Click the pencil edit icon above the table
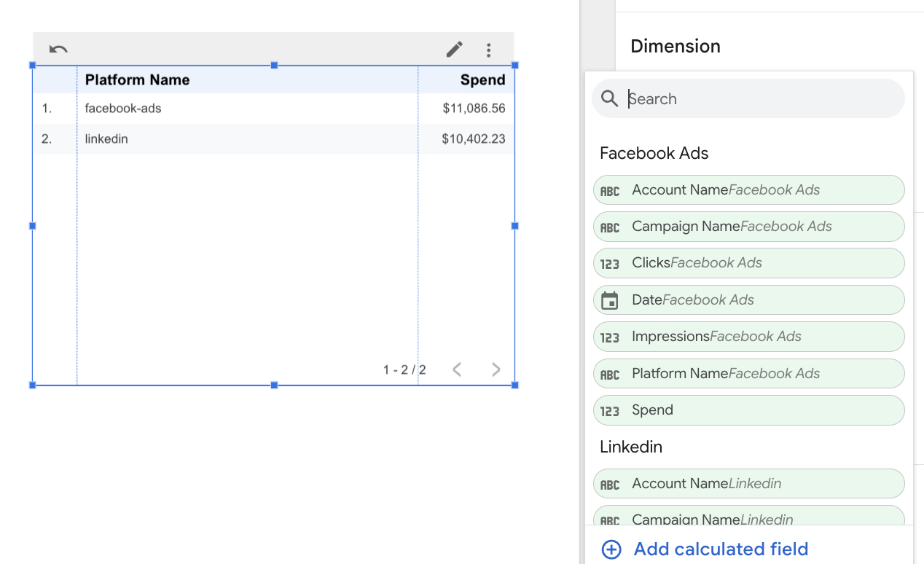Image resolution: width=924 pixels, height=564 pixels. (454, 50)
